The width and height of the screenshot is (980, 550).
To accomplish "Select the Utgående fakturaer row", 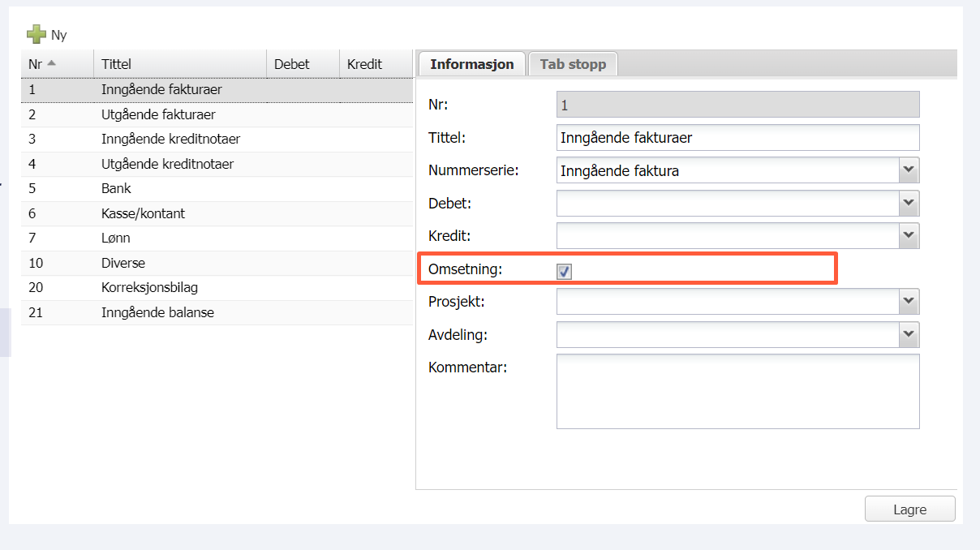I will pyautogui.click(x=158, y=114).
